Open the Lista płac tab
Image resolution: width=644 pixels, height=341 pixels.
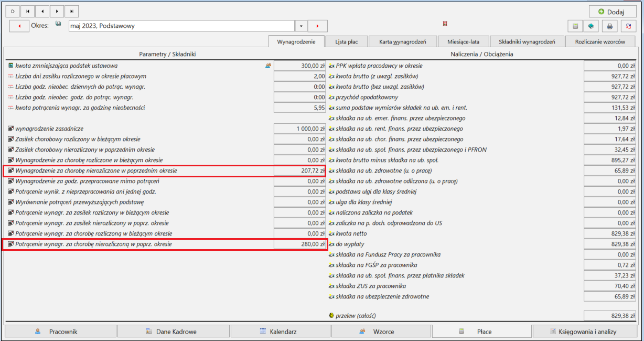pos(346,41)
